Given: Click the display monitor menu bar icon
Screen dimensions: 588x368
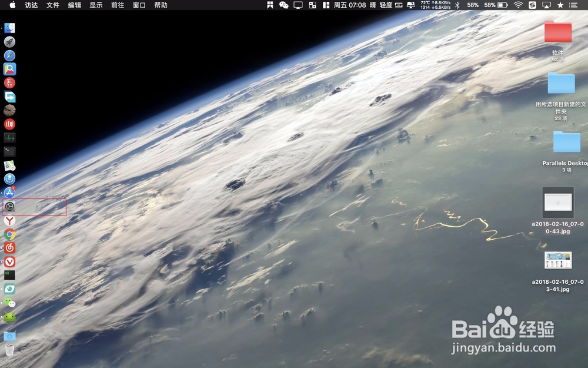Looking at the screenshot, I should coord(298,5).
